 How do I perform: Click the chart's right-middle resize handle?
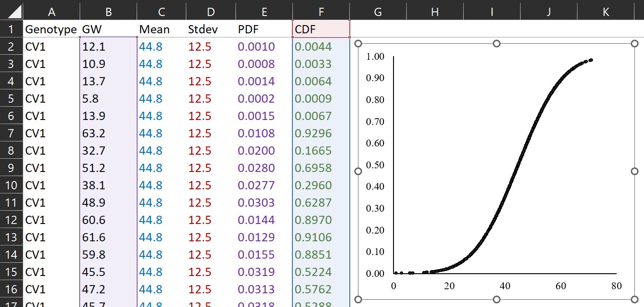[x=635, y=171]
